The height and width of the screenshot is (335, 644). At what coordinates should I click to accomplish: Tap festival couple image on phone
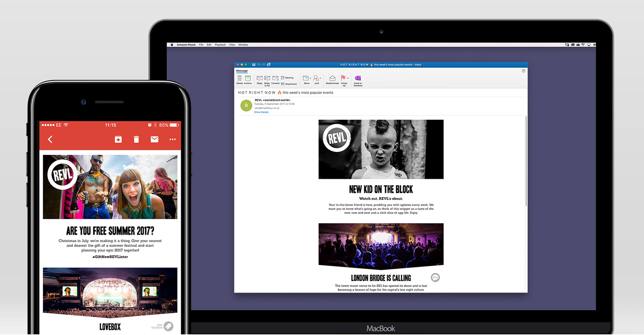click(110, 187)
